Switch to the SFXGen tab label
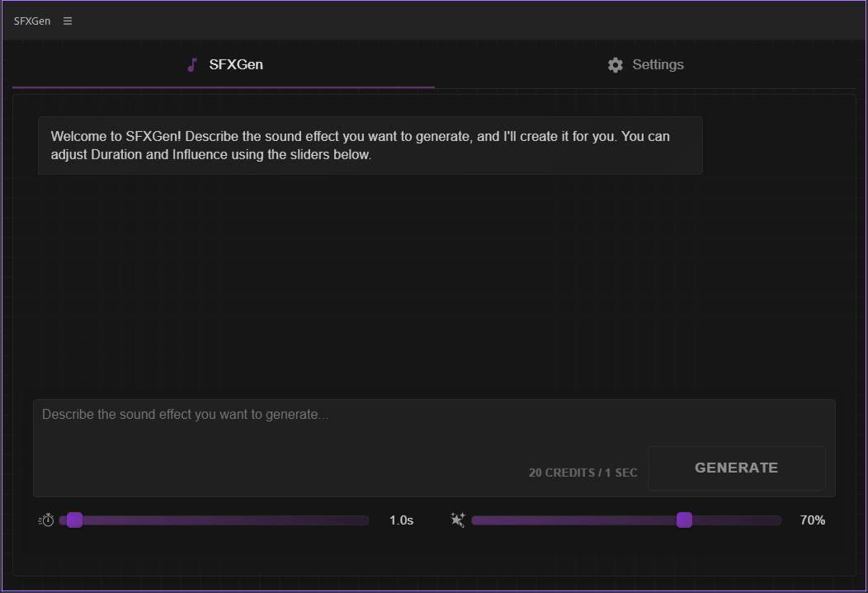 (x=236, y=64)
